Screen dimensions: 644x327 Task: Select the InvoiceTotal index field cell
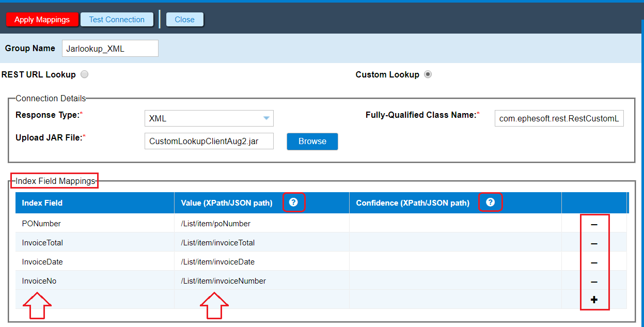coord(95,242)
